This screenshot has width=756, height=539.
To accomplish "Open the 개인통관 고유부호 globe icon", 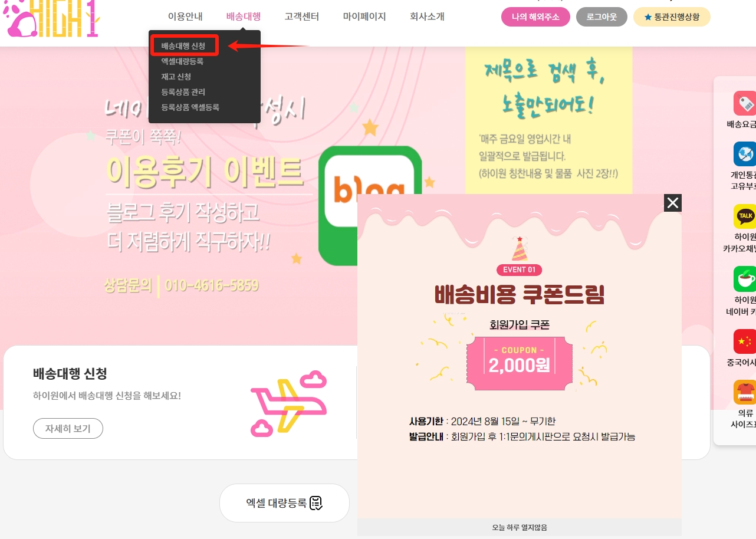I will tap(744, 154).
